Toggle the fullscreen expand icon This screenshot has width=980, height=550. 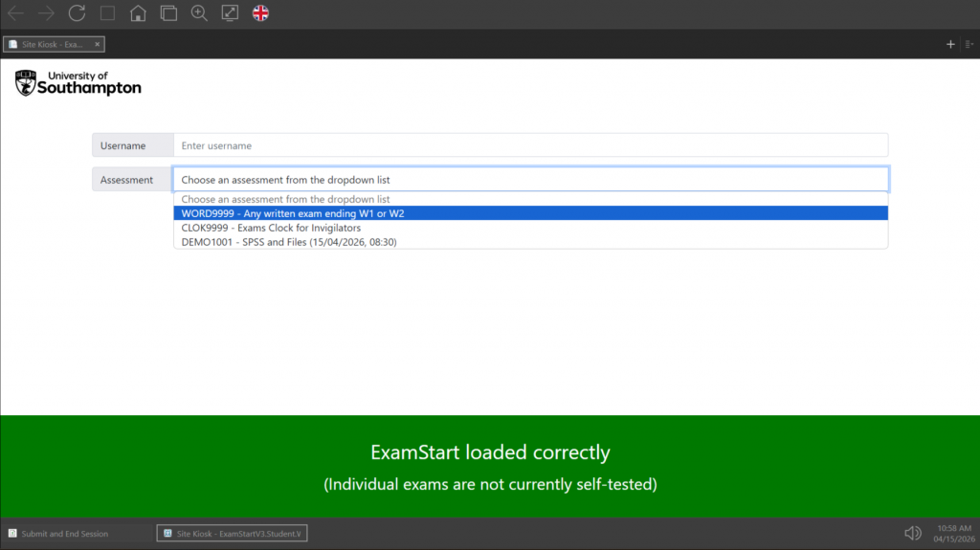pos(230,13)
